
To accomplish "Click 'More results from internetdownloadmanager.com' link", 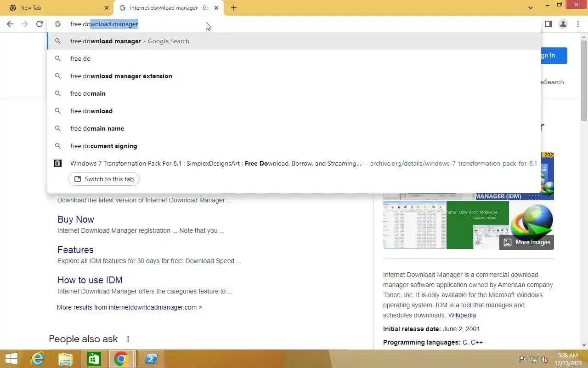I will pyautogui.click(x=130, y=307).
